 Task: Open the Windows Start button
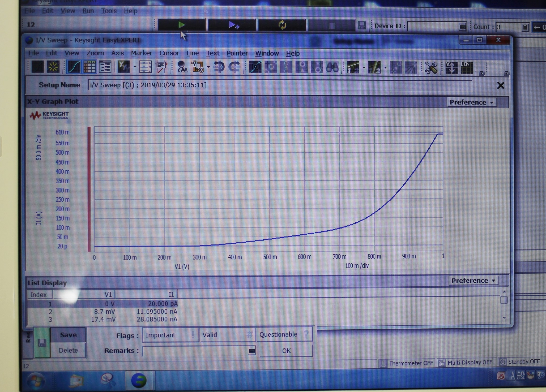tap(36, 381)
